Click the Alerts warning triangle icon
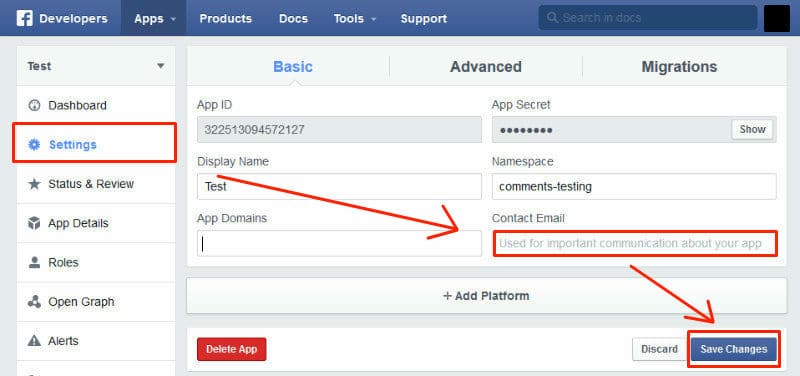800x376 pixels. 34,341
